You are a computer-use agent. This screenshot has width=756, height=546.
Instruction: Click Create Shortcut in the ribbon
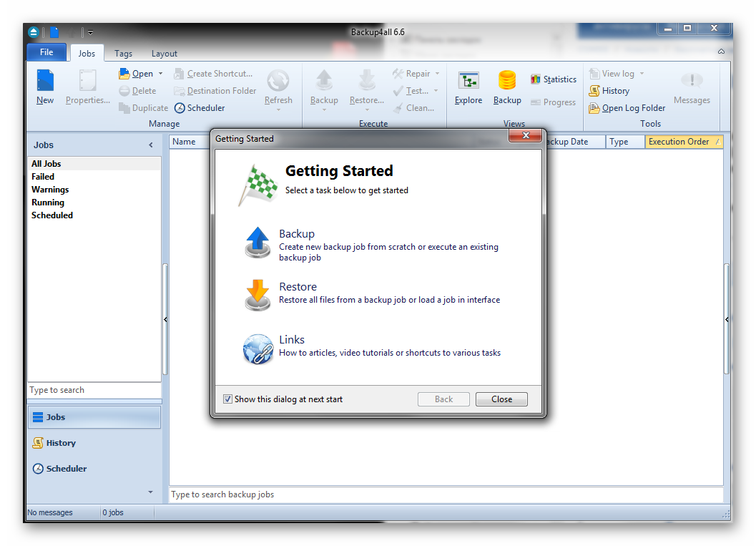click(213, 73)
